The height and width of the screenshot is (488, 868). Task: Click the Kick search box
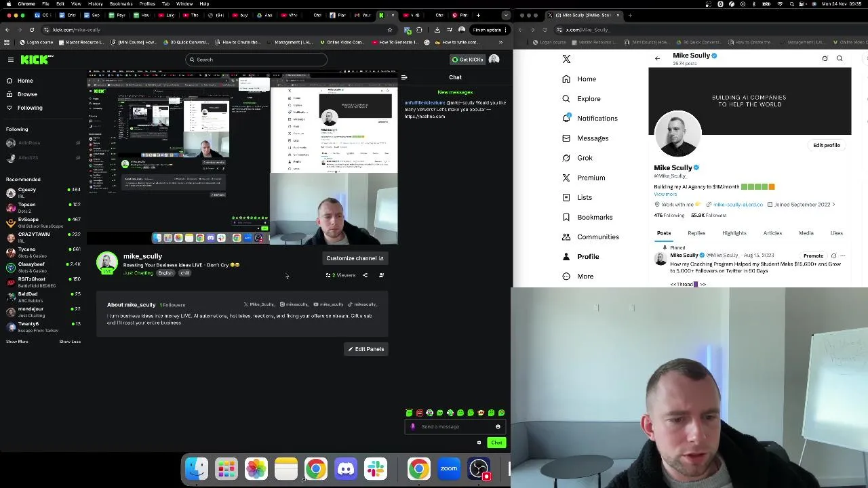pyautogui.click(x=256, y=60)
